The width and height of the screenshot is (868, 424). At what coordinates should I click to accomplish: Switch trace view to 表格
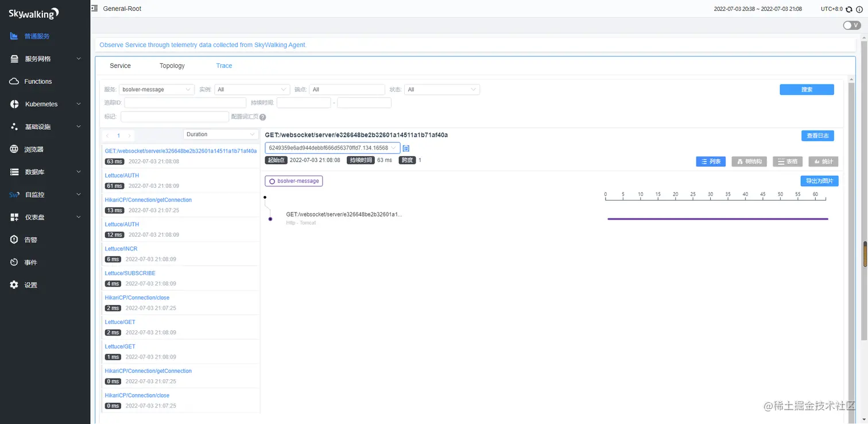tap(788, 161)
